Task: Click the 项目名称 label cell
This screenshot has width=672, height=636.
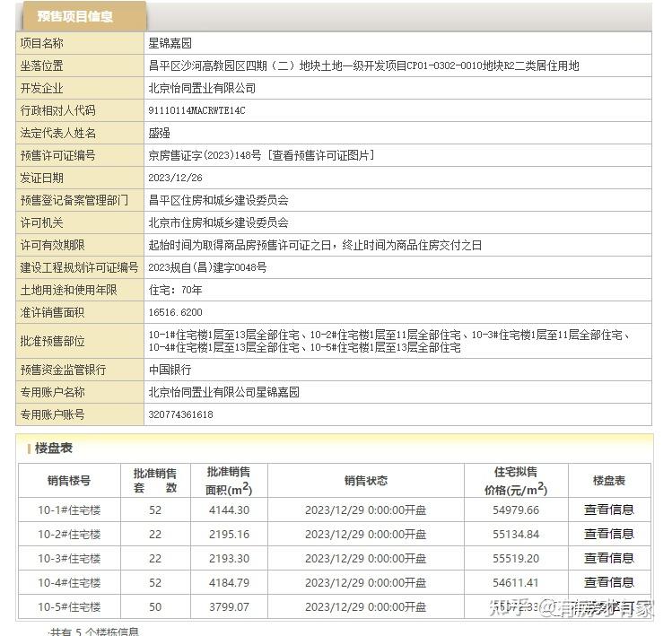Action: (80, 43)
